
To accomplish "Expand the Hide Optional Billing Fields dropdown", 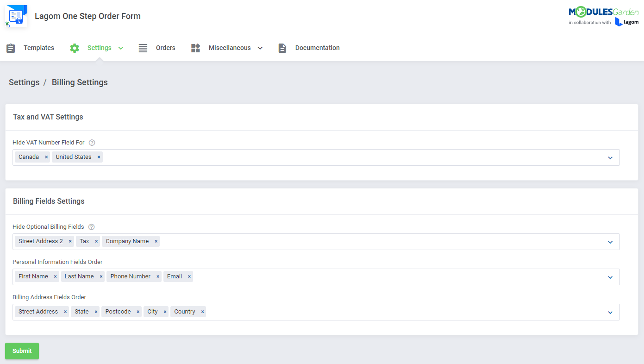I will 610,242.
